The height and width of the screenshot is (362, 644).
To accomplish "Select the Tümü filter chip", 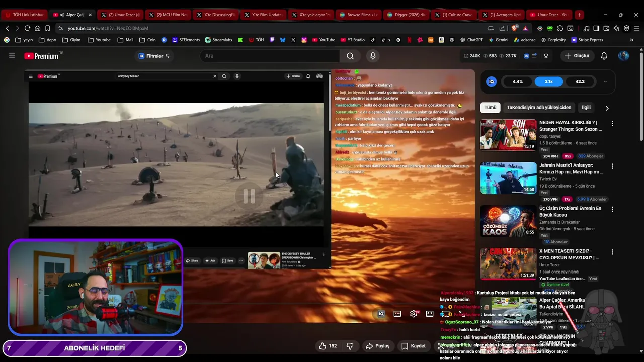I will pyautogui.click(x=490, y=107).
